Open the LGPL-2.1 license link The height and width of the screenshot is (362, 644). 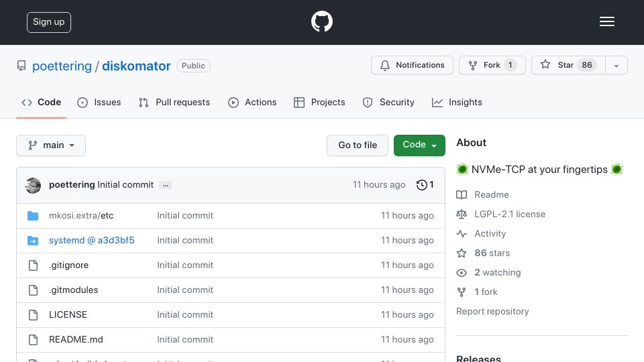point(510,214)
